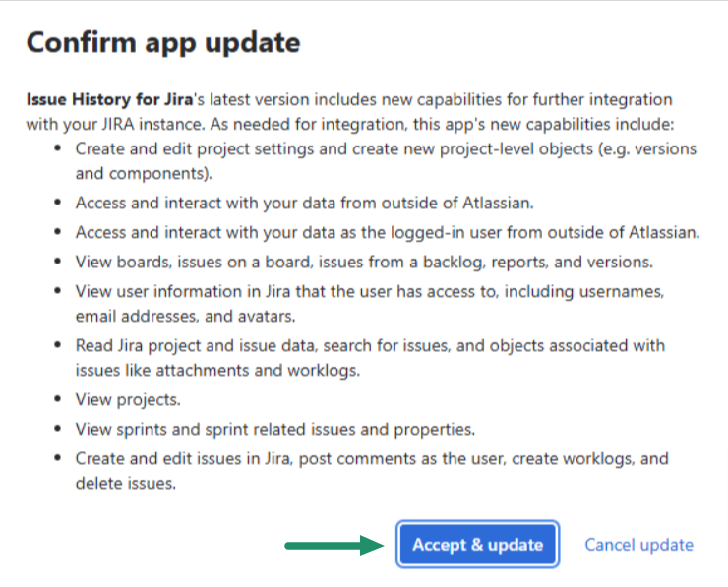This screenshot has width=728, height=587.
Task: Click the bullet dot beside View projects
Action: coord(58,399)
